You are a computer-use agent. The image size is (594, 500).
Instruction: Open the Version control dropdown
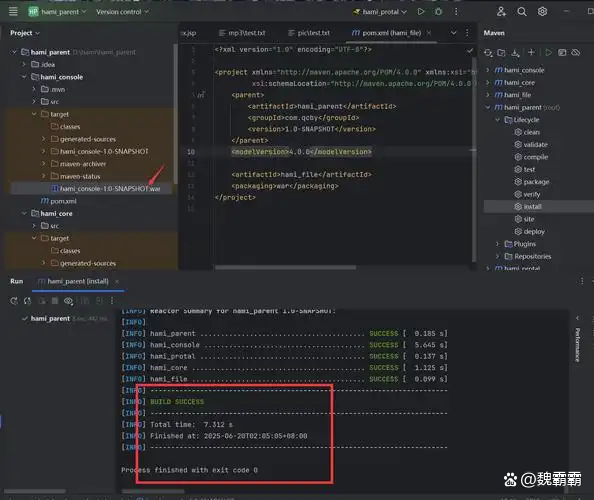tap(122, 12)
